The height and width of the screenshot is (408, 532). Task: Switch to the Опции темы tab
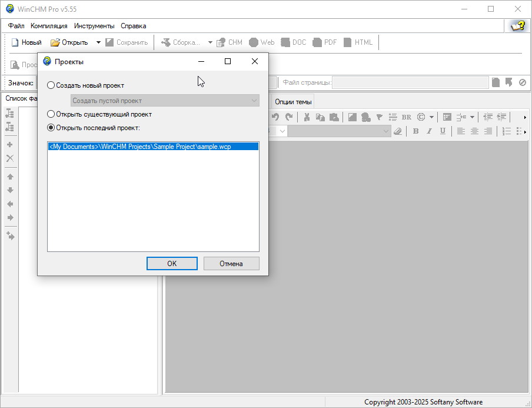(293, 101)
